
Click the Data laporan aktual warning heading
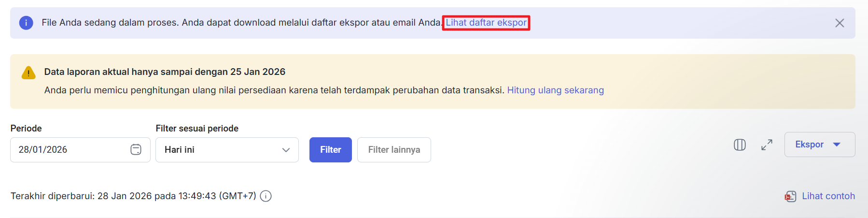pos(165,72)
